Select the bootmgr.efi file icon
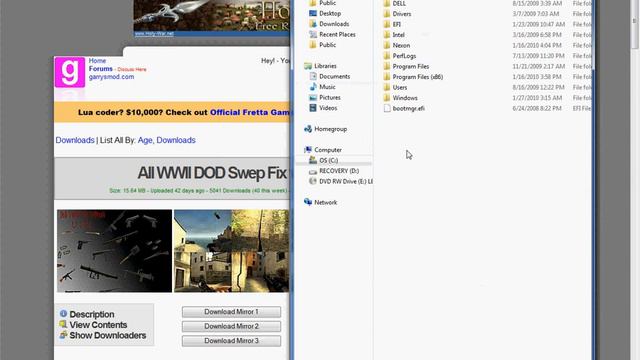Screen dimensions: 640x360 387,108
